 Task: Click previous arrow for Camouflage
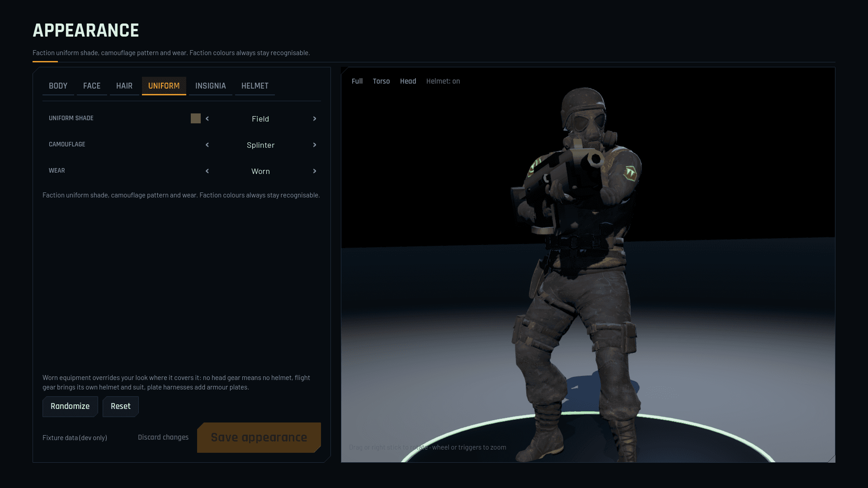coord(207,145)
